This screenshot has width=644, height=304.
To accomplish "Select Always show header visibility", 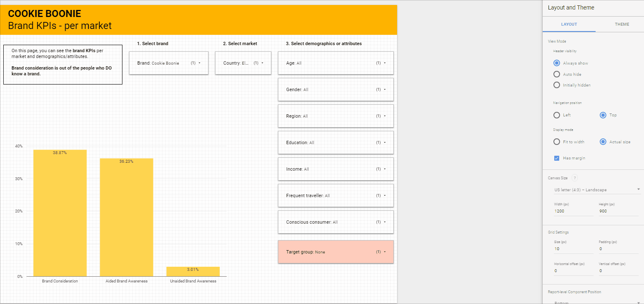I will tap(556, 63).
